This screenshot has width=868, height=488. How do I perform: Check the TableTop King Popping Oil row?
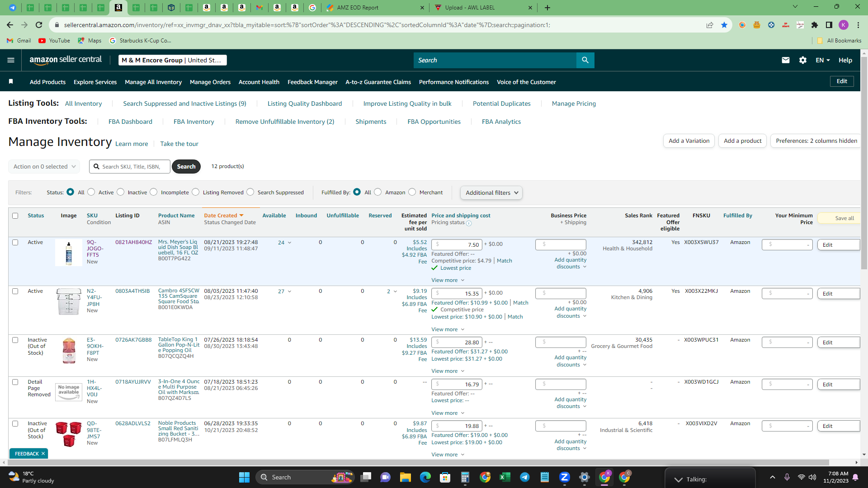[x=15, y=340]
